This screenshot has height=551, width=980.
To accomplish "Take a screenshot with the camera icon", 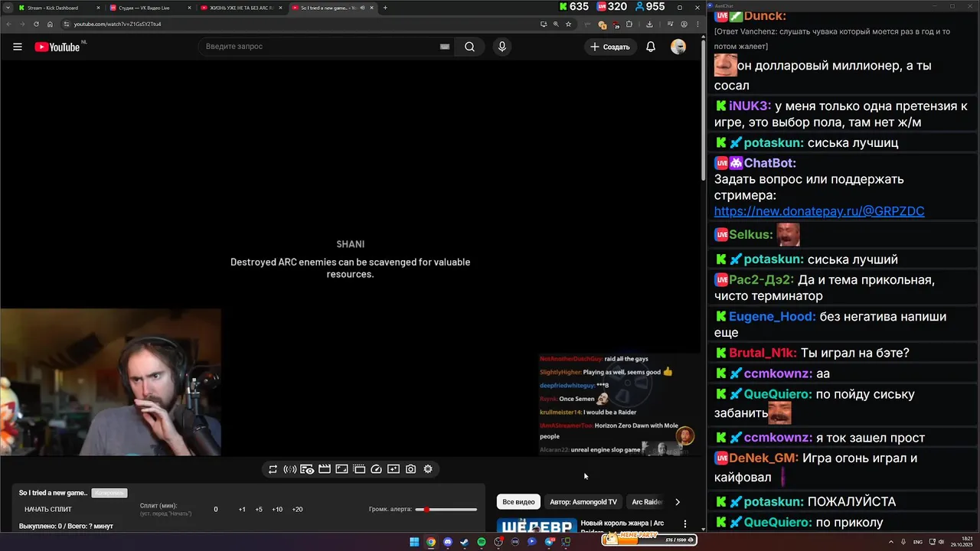I will (x=410, y=469).
